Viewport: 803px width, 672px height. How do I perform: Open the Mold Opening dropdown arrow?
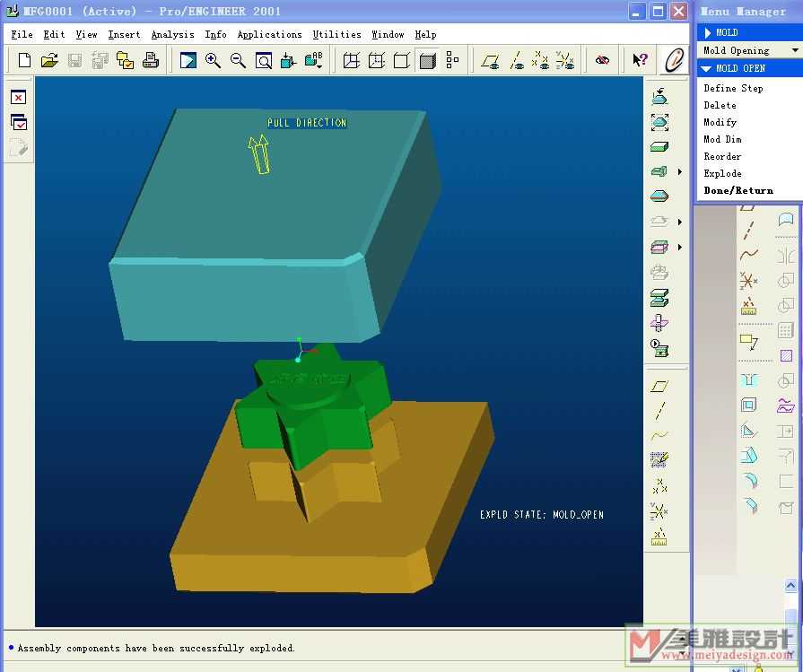pyautogui.click(x=795, y=50)
